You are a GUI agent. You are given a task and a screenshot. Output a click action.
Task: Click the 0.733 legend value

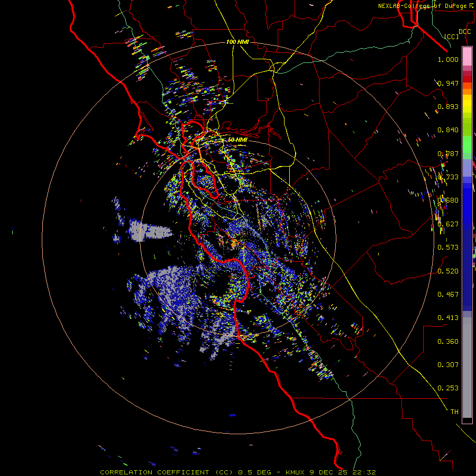(x=448, y=177)
